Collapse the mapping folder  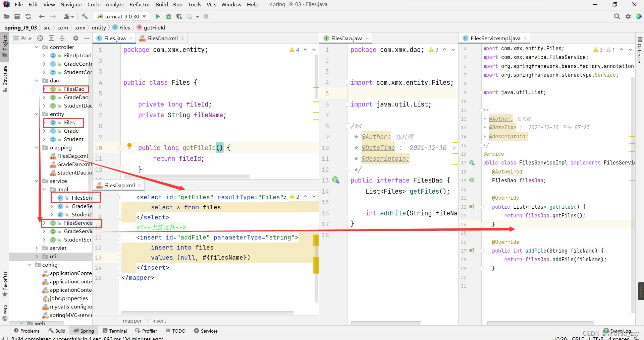pos(37,148)
